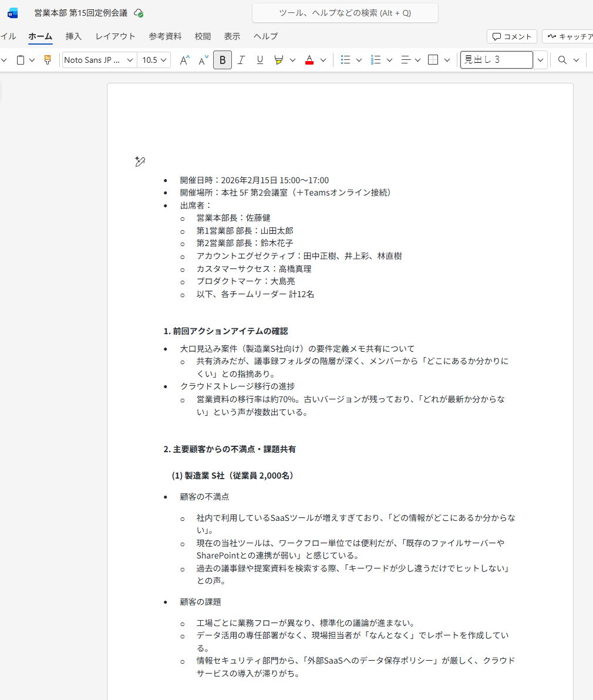Toggle Underline formatting
Image resolution: width=593 pixels, height=700 pixels.
(x=260, y=60)
